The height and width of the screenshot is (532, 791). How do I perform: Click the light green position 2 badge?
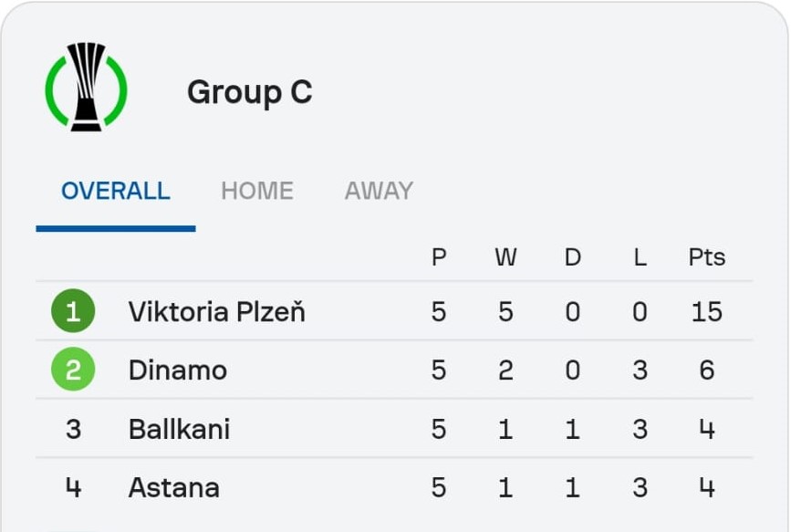[73, 370]
